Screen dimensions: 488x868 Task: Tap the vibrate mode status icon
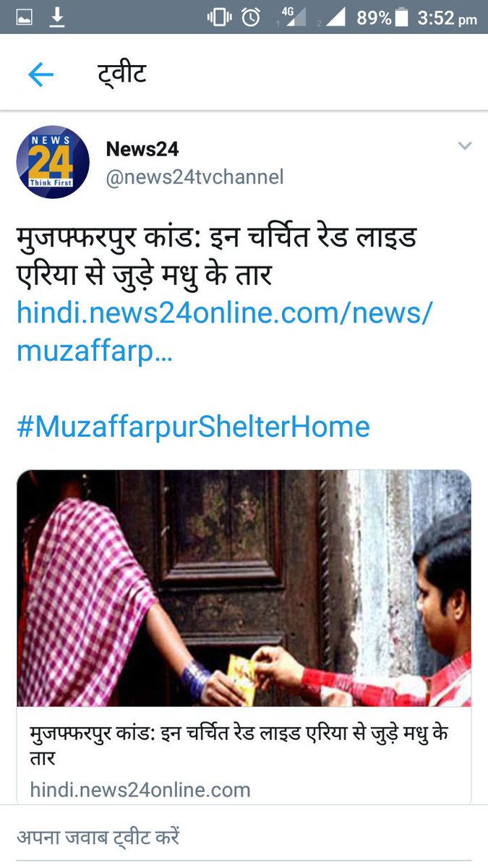(219, 17)
